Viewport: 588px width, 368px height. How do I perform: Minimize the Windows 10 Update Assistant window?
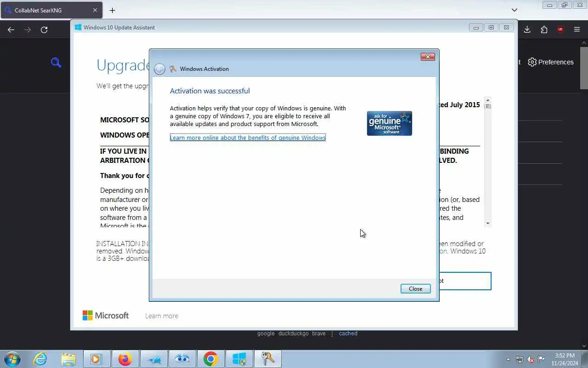click(x=476, y=28)
